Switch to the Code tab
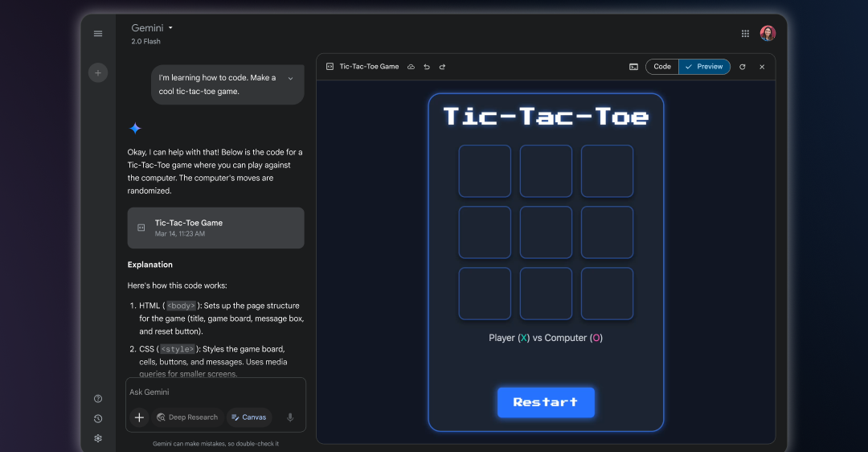 (662, 67)
